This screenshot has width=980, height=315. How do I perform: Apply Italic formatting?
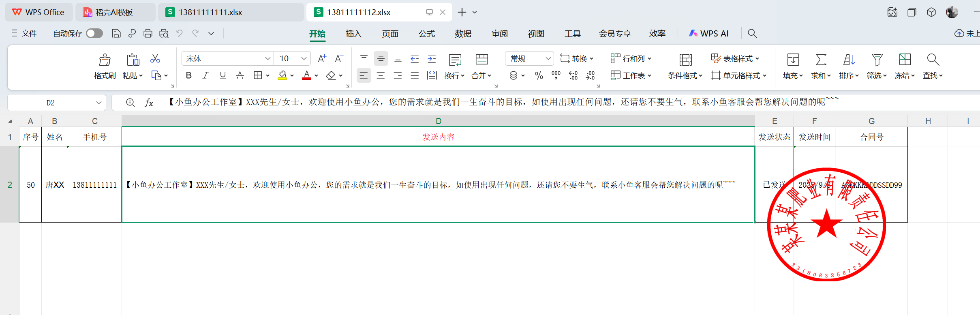(x=205, y=75)
